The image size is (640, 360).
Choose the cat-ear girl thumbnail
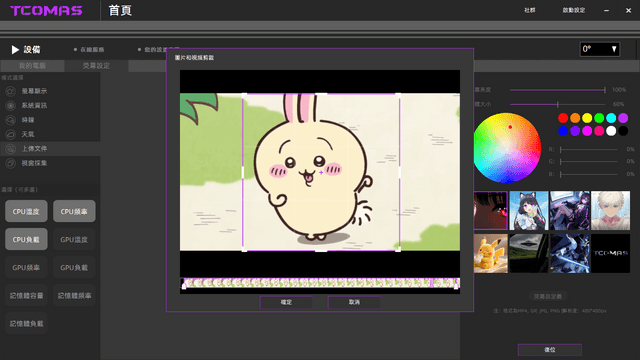(x=529, y=211)
